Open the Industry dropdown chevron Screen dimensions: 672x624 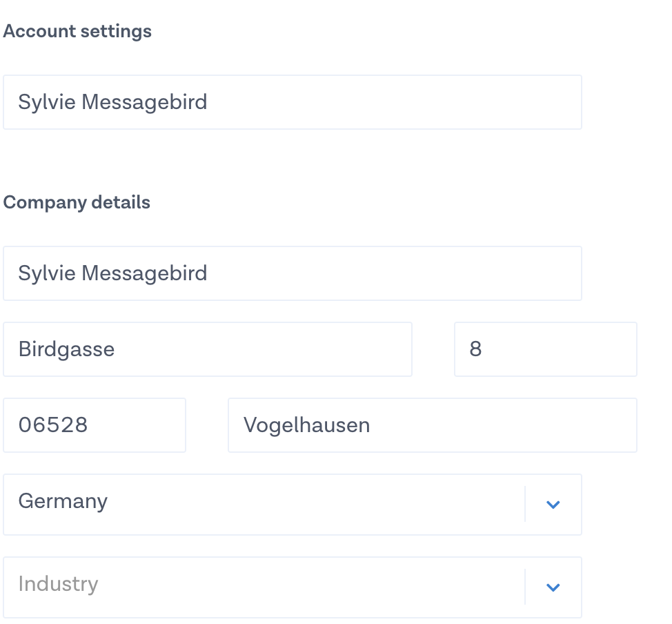coord(553,587)
